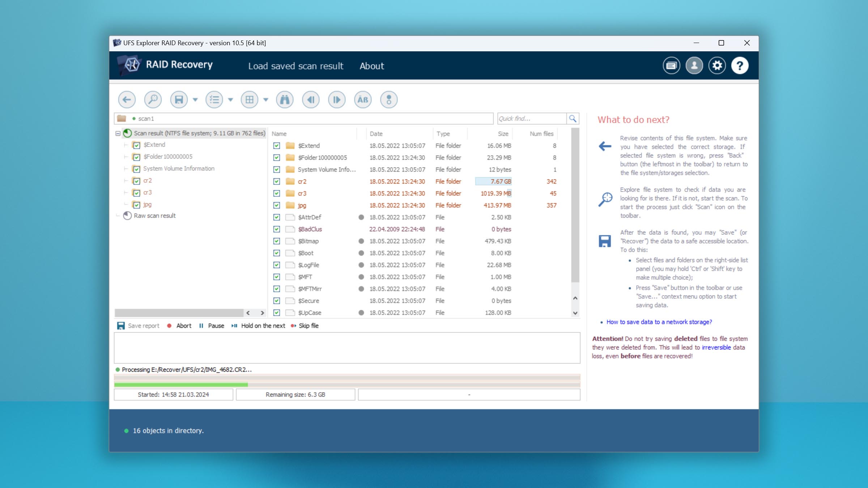Click the find next toolbar icon

click(337, 99)
